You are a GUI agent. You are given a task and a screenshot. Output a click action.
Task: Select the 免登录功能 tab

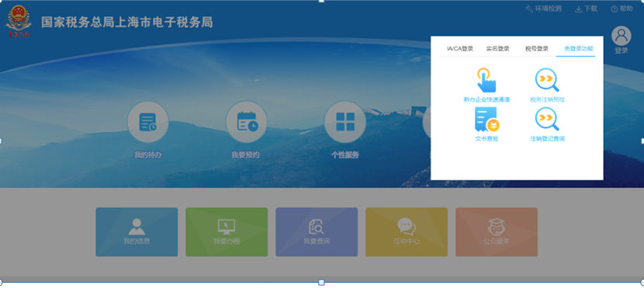pos(578,48)
